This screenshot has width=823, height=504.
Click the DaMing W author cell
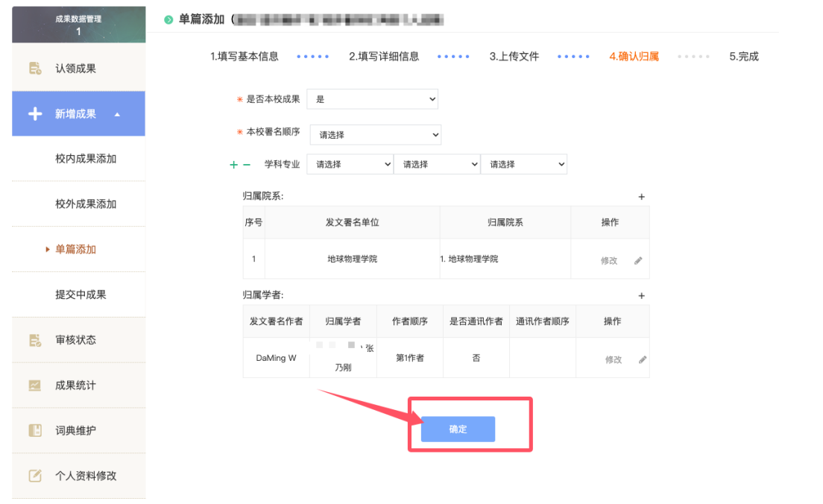(276, 358)
